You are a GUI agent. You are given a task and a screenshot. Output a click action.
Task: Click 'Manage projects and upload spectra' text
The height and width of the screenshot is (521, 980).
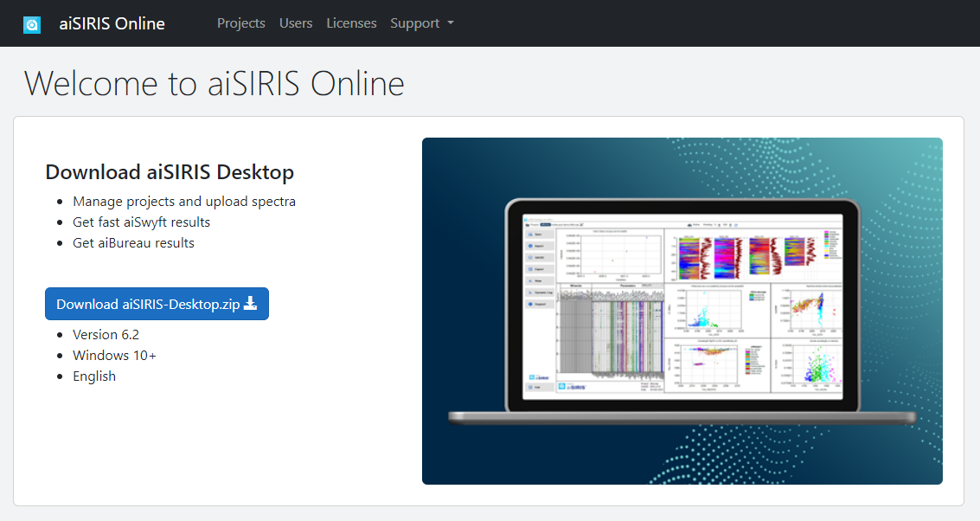(184, 202)
